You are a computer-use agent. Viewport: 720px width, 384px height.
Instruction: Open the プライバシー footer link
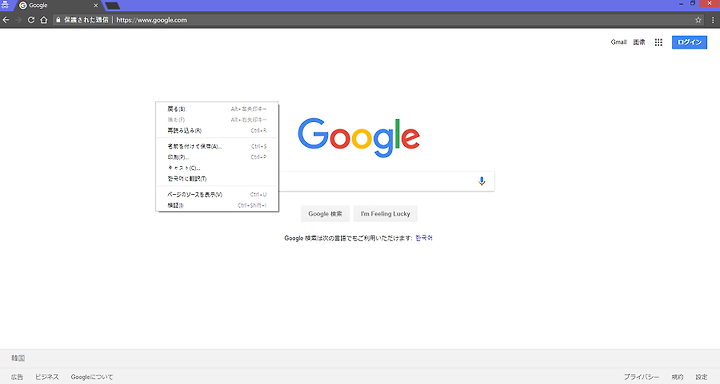coord(641,377)
